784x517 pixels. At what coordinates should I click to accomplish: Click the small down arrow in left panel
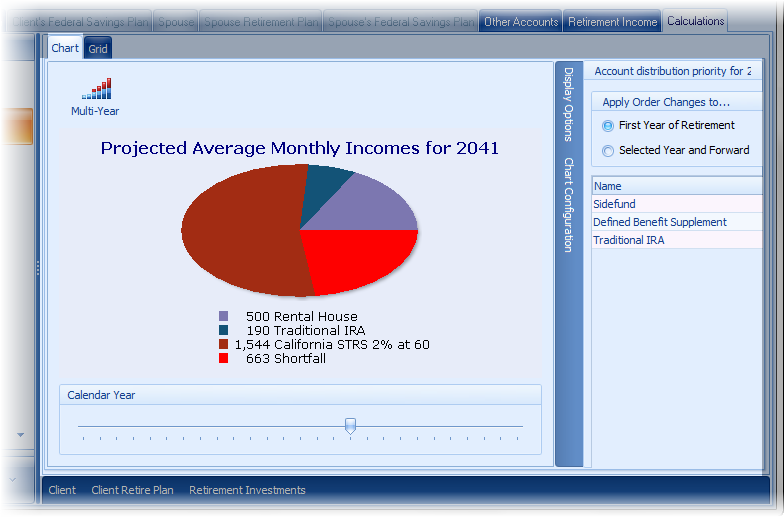20,435
